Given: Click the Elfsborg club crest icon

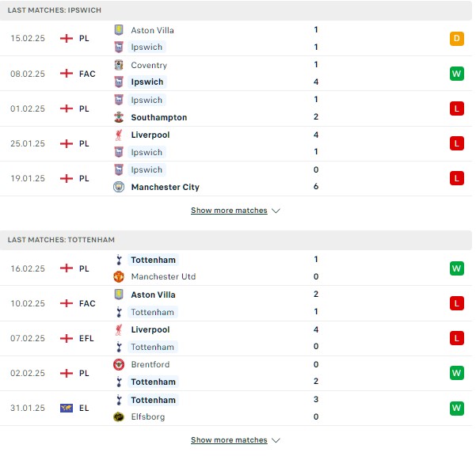Looking at the screenshot, I should (x=119, y=416).
